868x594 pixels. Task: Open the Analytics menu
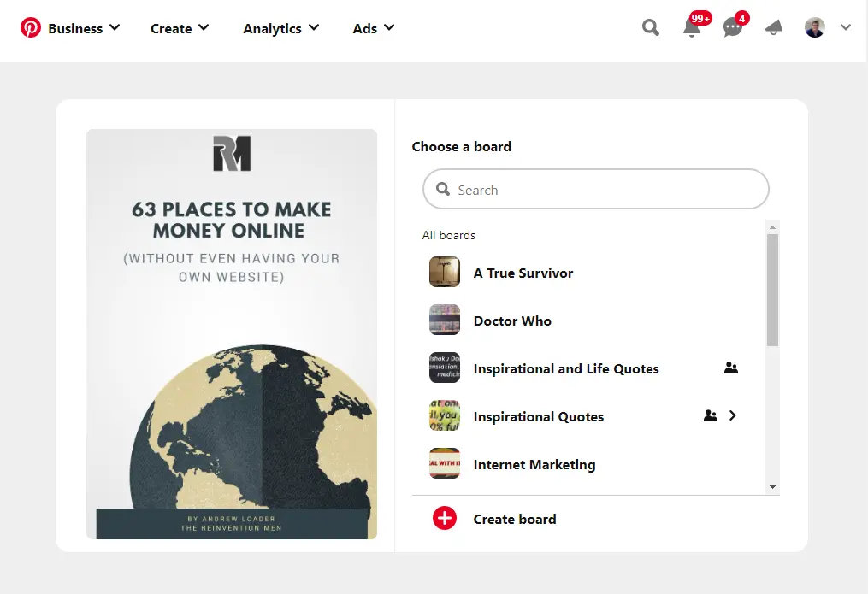point(280,28)
